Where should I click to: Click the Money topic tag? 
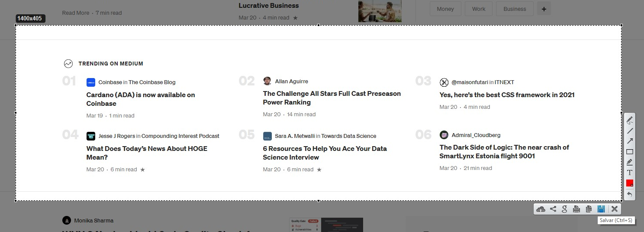[x=445, y=9]
